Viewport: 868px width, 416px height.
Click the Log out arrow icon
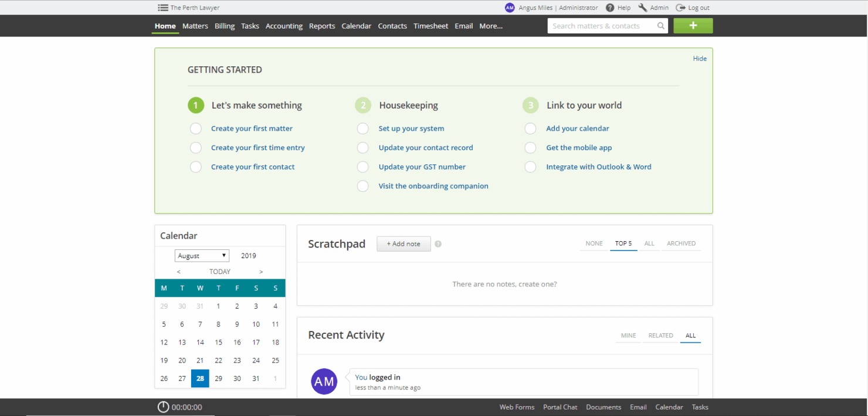click(x=680, y=8)
